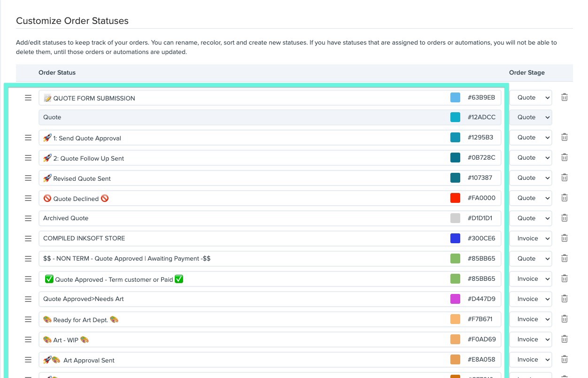Edit hex value #1295B3
The width and height of the screenshot is (588, 378).
[481, 138]
